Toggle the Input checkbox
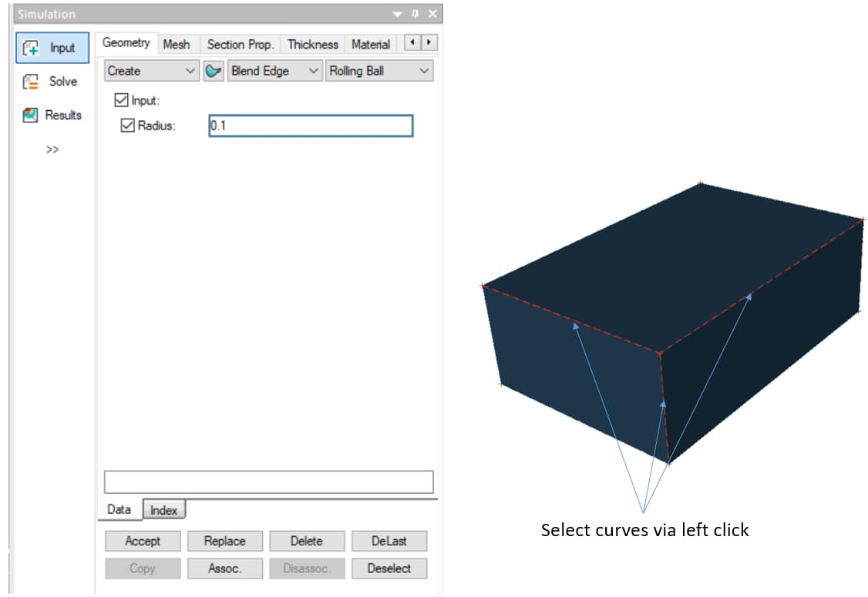This screenshot has height=597, width=868. point(121,100)
